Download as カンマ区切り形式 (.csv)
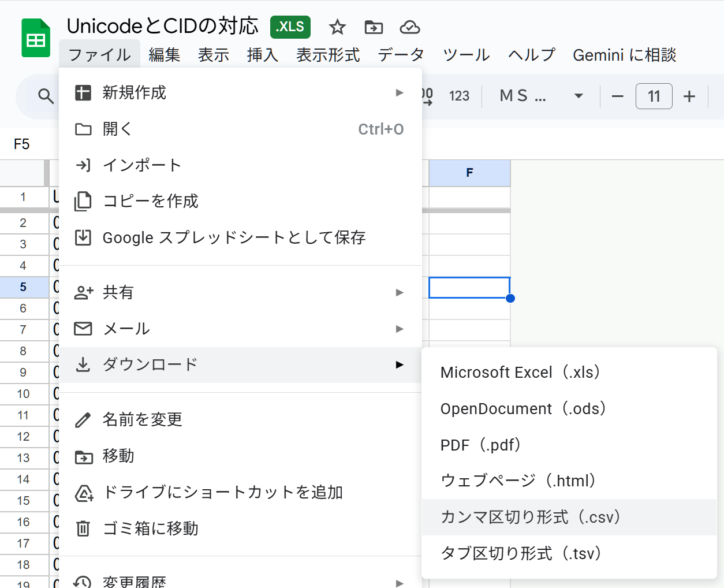724x588 pixels. [530, 517]
